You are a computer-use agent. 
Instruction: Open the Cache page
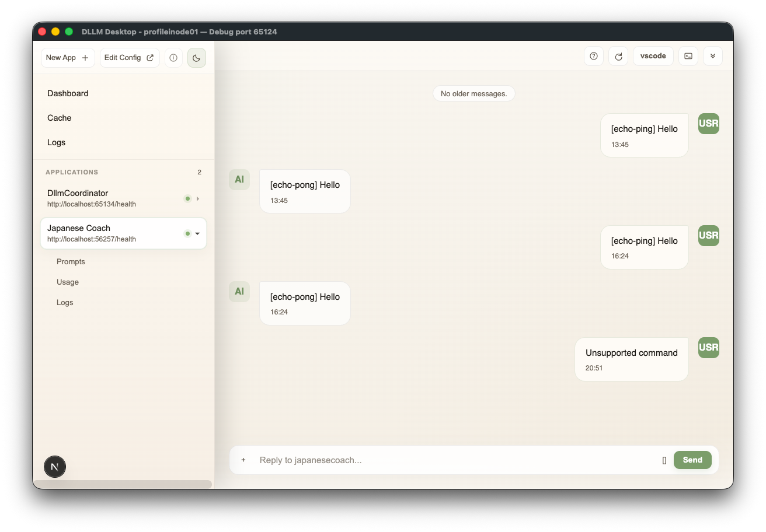pos(60,118)
